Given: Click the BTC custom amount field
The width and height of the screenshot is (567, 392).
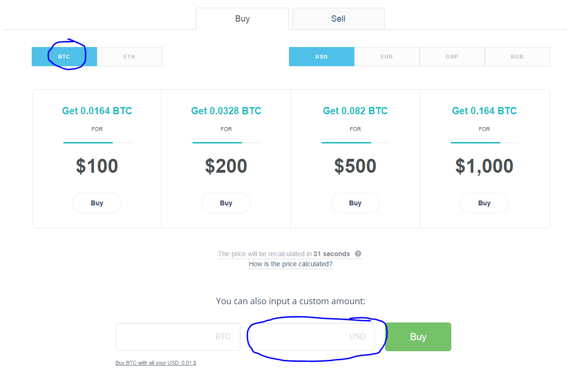Looking at the screenshot, I should [x=178, y=337].
